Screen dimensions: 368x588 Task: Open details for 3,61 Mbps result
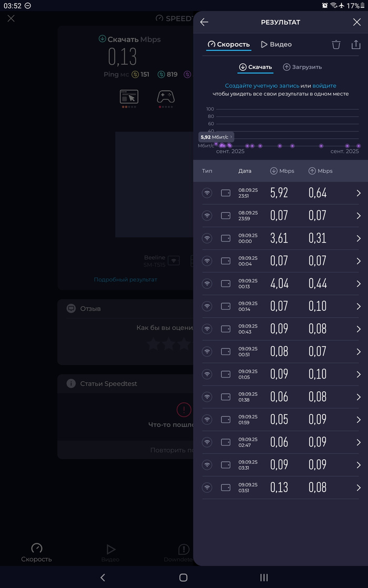[x=359, y=238]
